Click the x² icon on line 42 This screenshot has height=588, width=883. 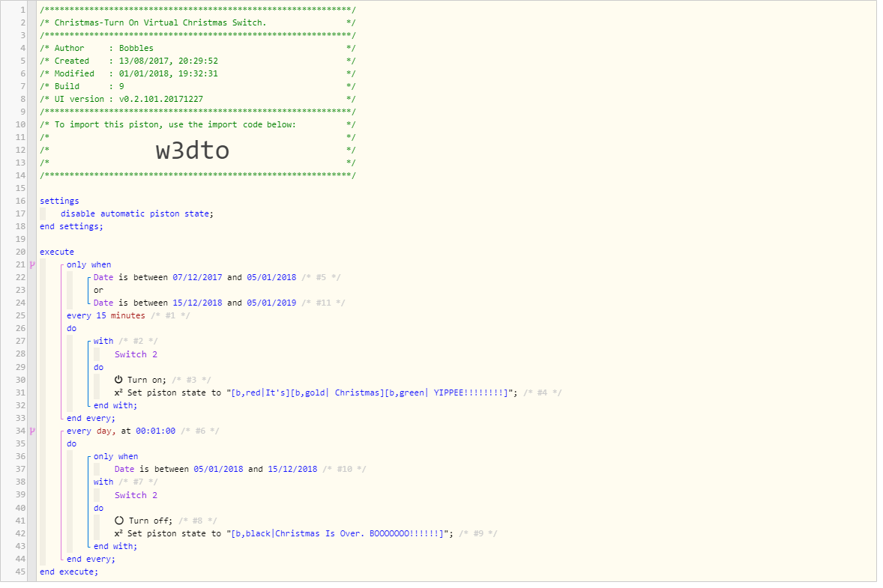[118, 533]
